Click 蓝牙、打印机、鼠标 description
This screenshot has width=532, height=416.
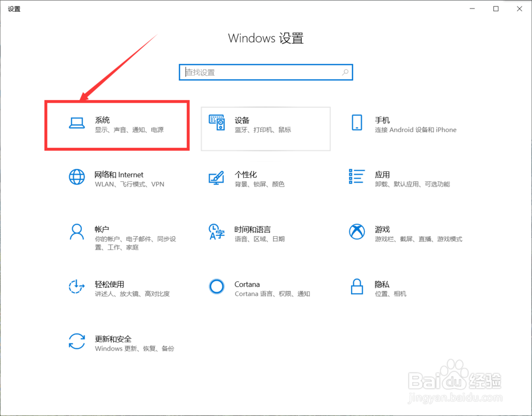(x=263, y=130)
